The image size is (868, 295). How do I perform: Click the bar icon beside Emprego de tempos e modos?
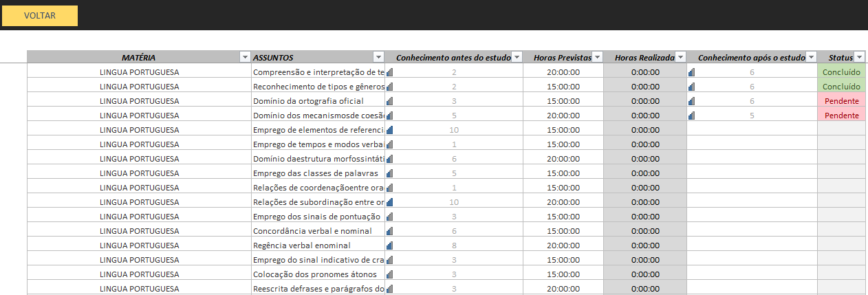point(389,144)
